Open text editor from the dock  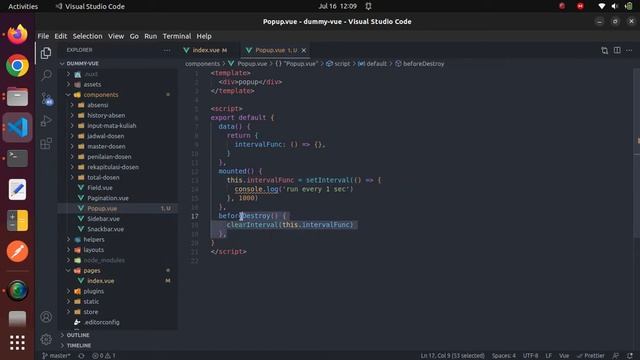point(17,189)
